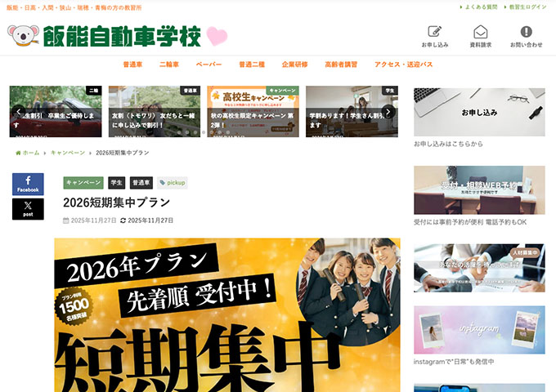Open the 資料請求 envelope icon
The width and height of the screenshot is (556, 392).
(481, 32)
